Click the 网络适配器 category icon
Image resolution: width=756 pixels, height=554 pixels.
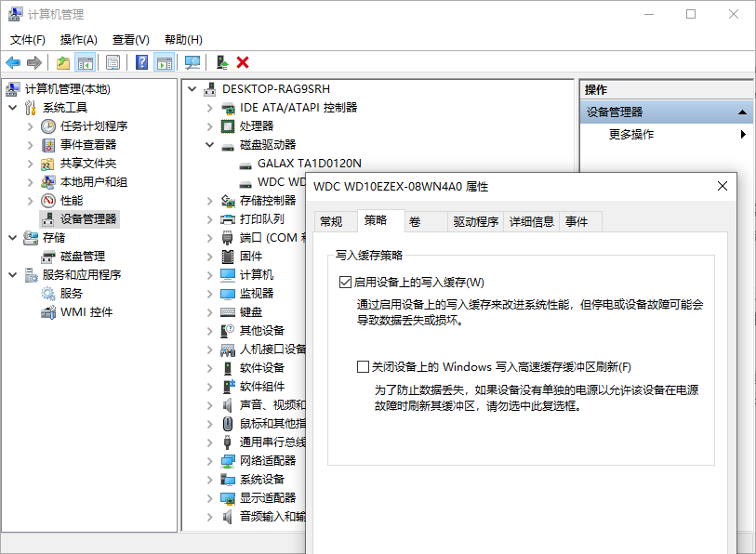click(228, 460)
